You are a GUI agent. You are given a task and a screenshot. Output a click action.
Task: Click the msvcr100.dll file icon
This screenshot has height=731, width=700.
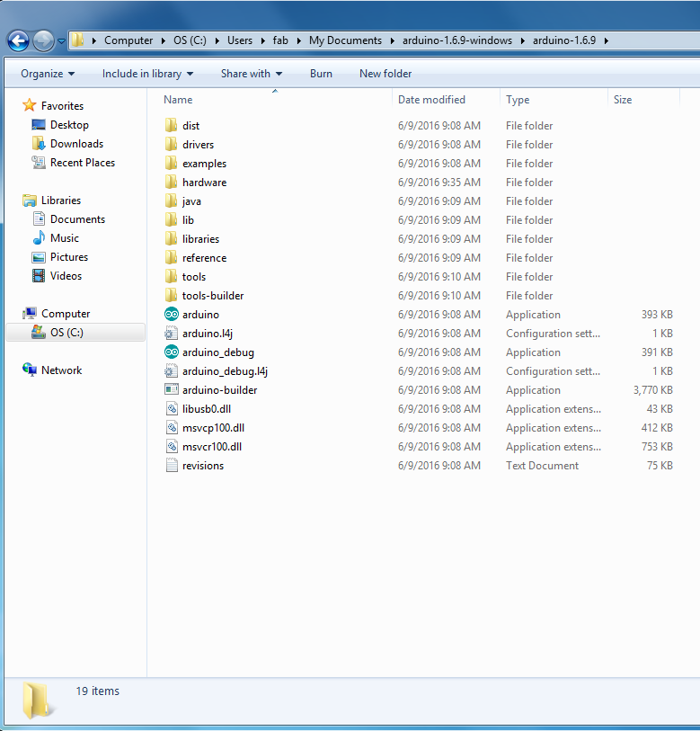[172, 447]
